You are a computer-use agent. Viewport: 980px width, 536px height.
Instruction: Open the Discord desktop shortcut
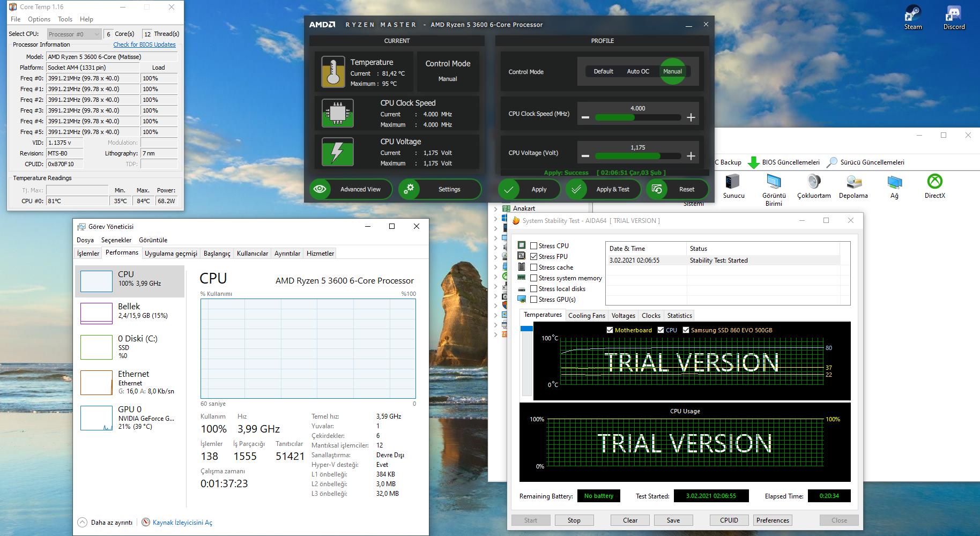tap(954, 18)
